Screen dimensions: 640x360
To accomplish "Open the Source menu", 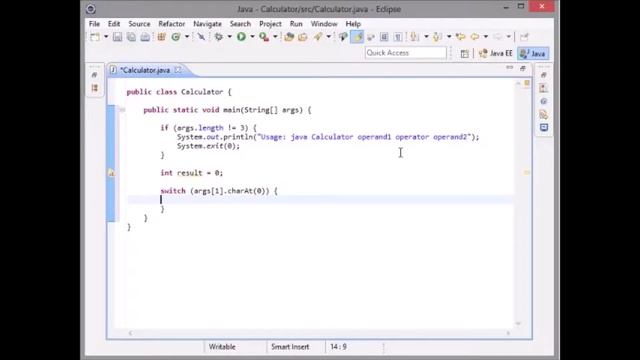I will [139, 24].
